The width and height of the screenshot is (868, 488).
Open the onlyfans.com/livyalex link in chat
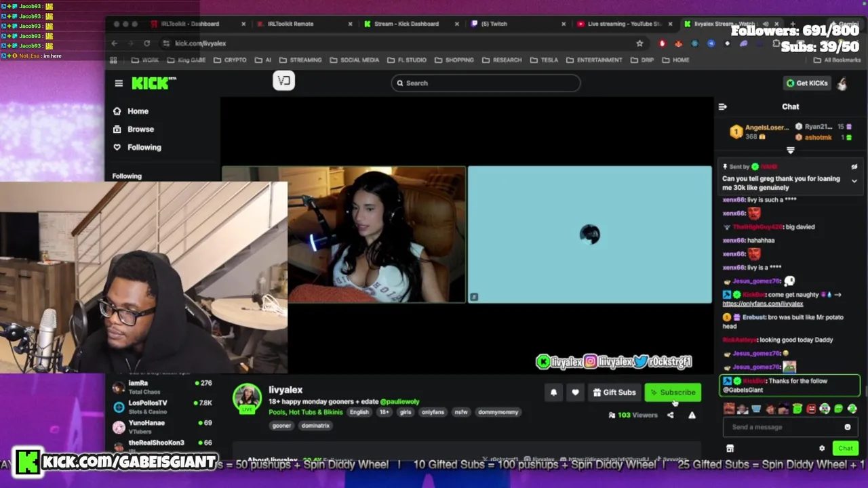click(x=763, y=304)
